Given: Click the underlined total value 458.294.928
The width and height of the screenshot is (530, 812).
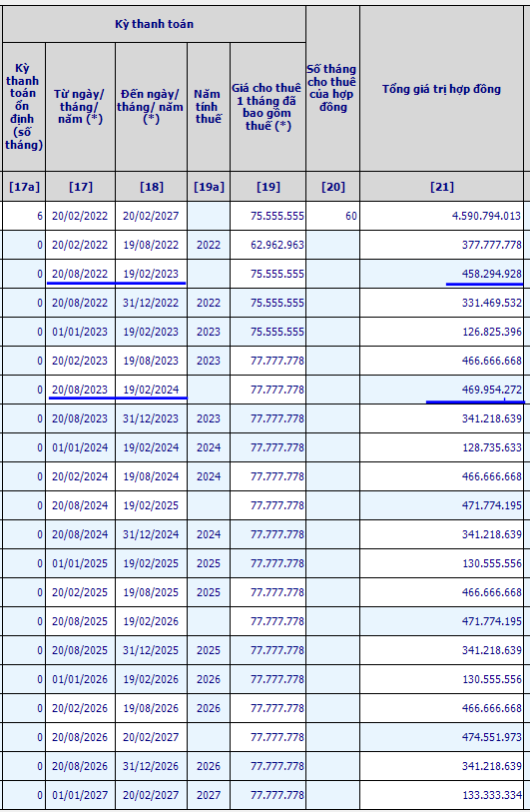Looking at the screenshot, I should [x=441, y=274].
